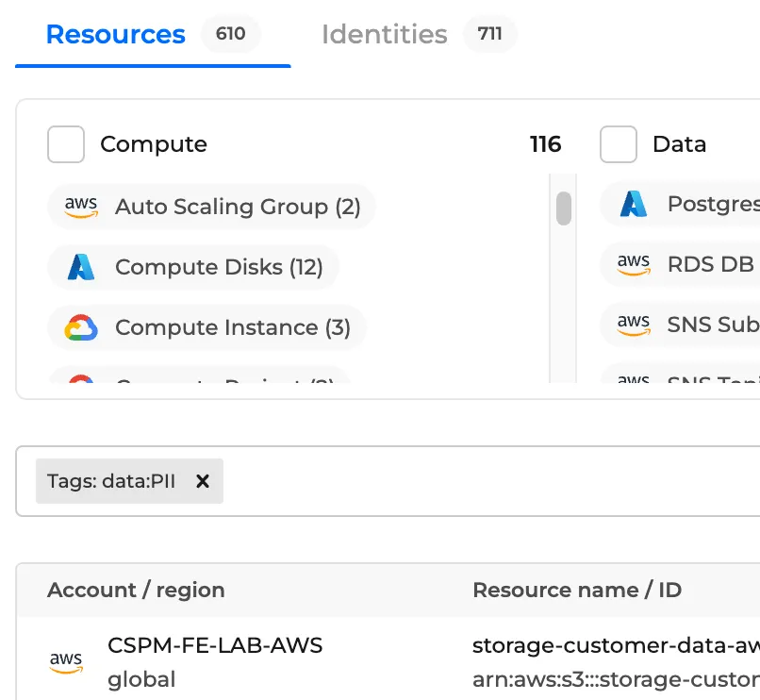Click the Google Cloud icon beside Compute Instance
The height and width of the screenshot is (700, 760).
tap(81, 328)
